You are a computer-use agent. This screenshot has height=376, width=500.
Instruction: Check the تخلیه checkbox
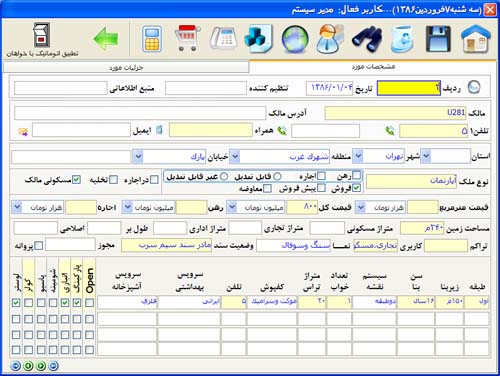pyautogui.click(x=114, y=180)
